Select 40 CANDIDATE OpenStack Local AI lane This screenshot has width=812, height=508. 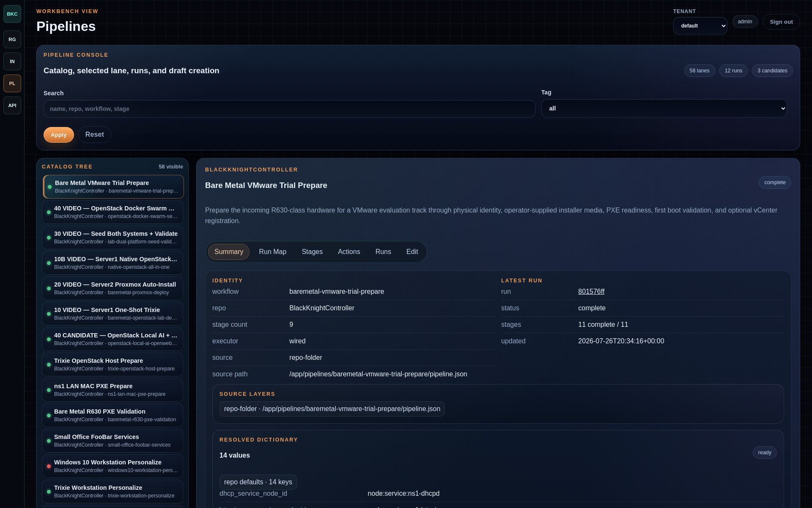pos(112,339)
